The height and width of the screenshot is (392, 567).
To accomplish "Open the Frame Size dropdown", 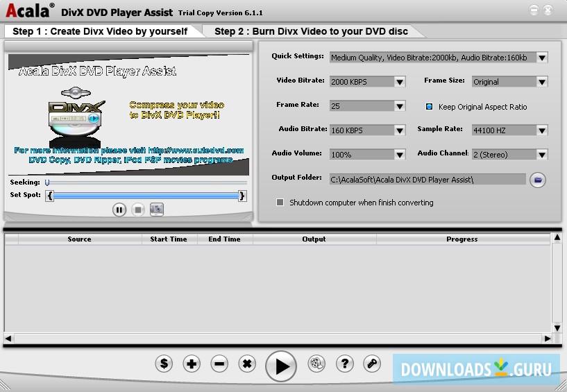I will (x=542, y=82).
